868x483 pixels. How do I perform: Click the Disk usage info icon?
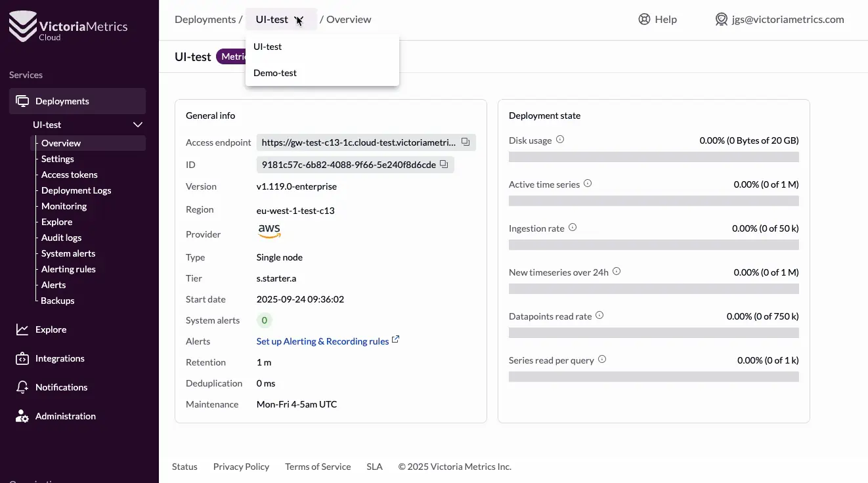560,140
